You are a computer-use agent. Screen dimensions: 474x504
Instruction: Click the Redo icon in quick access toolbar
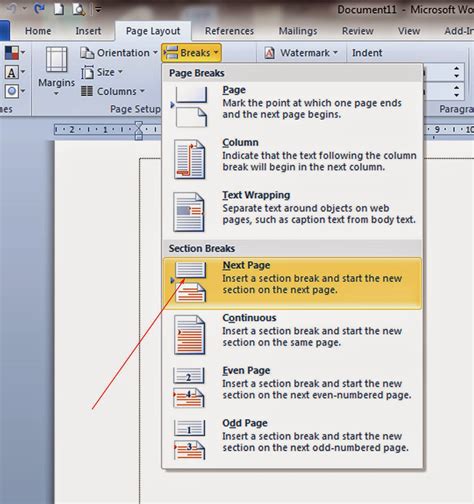click(x=39, y=9)
